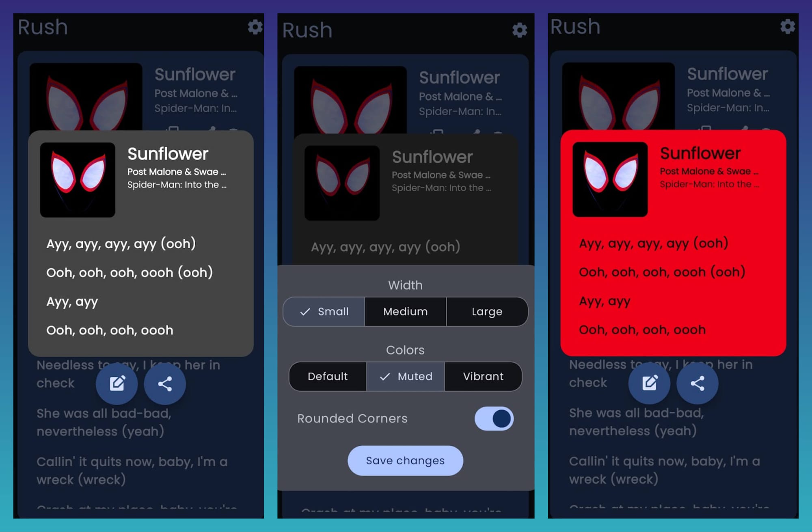This screenshot has height=532, width=812.
Task: Select Muted color scheme
Action: 406,376
